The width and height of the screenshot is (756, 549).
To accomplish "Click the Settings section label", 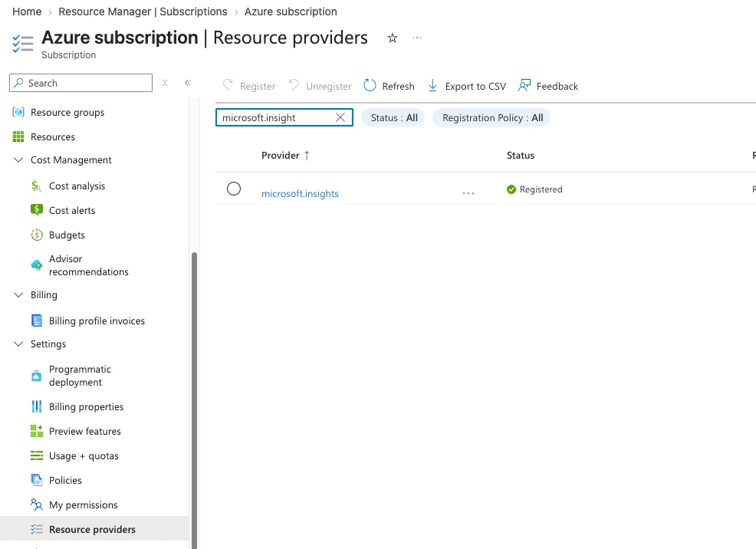I will pyautogui.click(x=48, y=344).
